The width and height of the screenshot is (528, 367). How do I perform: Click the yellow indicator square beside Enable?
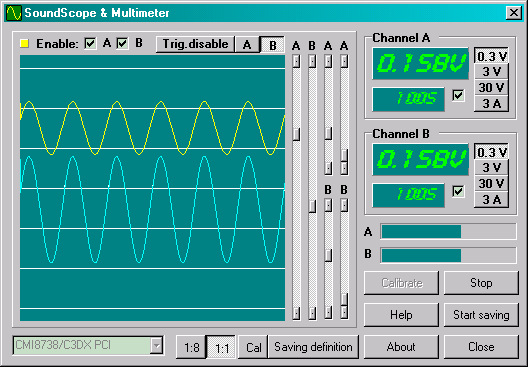pyautogui.click(x=24, y=43)
